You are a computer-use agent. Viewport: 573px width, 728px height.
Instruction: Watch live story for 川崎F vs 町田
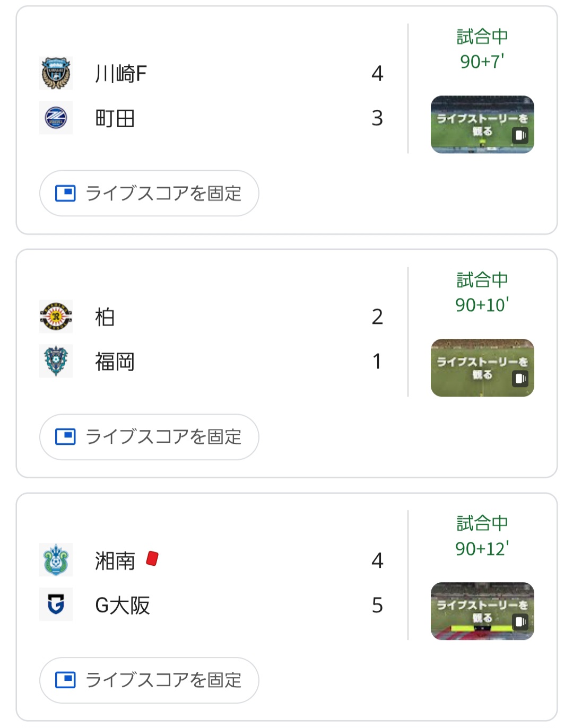482,125
